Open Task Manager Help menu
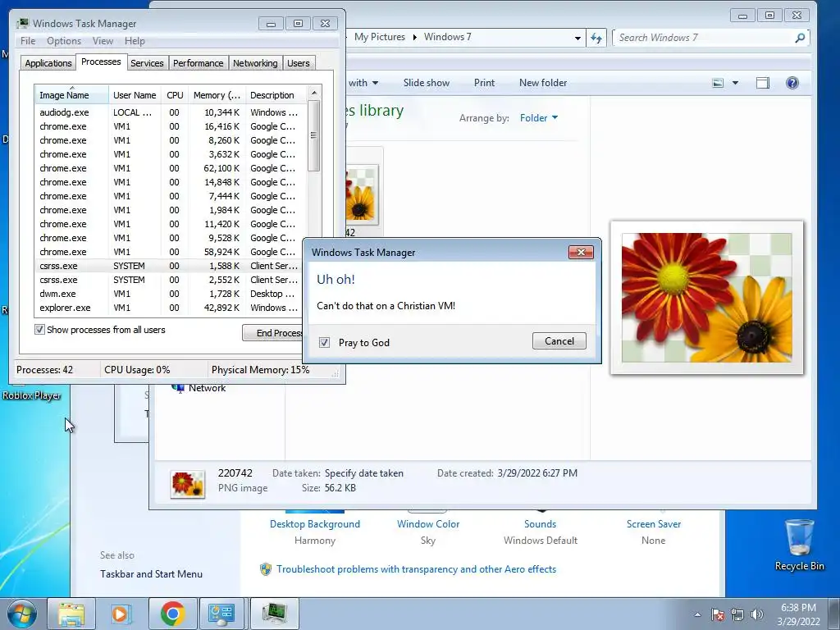This screenshot has width=840, height=630. click(x=135, y=41)
